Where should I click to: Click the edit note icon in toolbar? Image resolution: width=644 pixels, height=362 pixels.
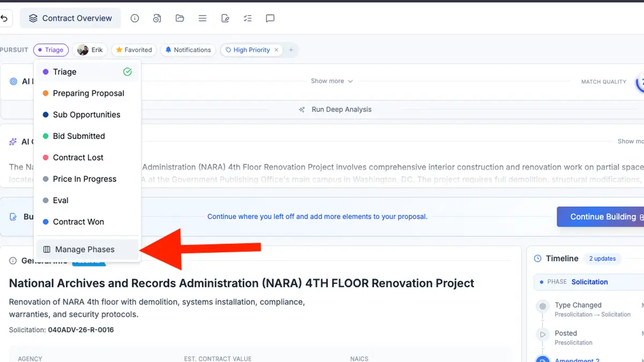point(225,18)
